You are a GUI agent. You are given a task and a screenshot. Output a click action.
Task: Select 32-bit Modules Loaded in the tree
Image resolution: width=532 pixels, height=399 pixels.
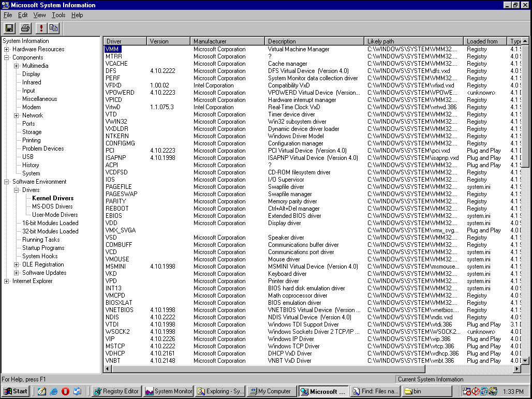[x=50, y=231]
